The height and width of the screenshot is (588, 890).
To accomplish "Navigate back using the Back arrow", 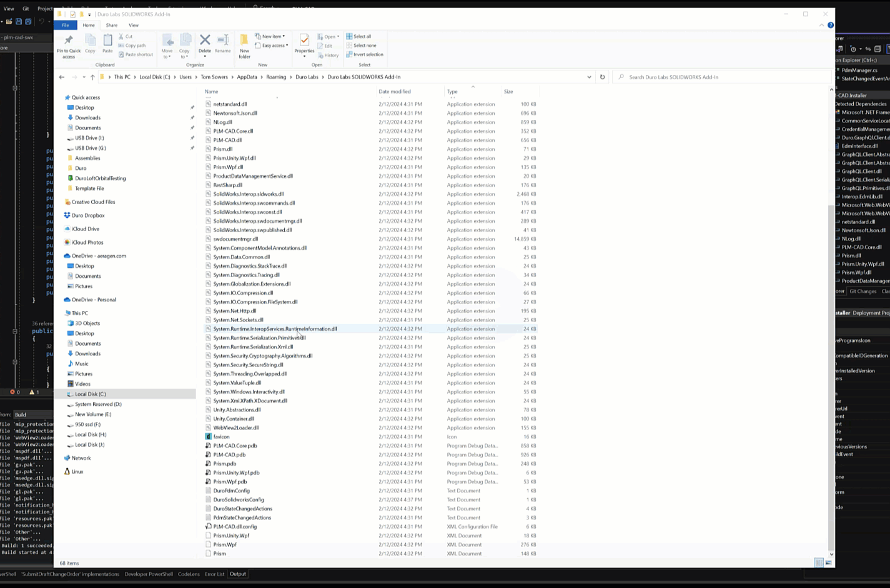I will (61, 77).
